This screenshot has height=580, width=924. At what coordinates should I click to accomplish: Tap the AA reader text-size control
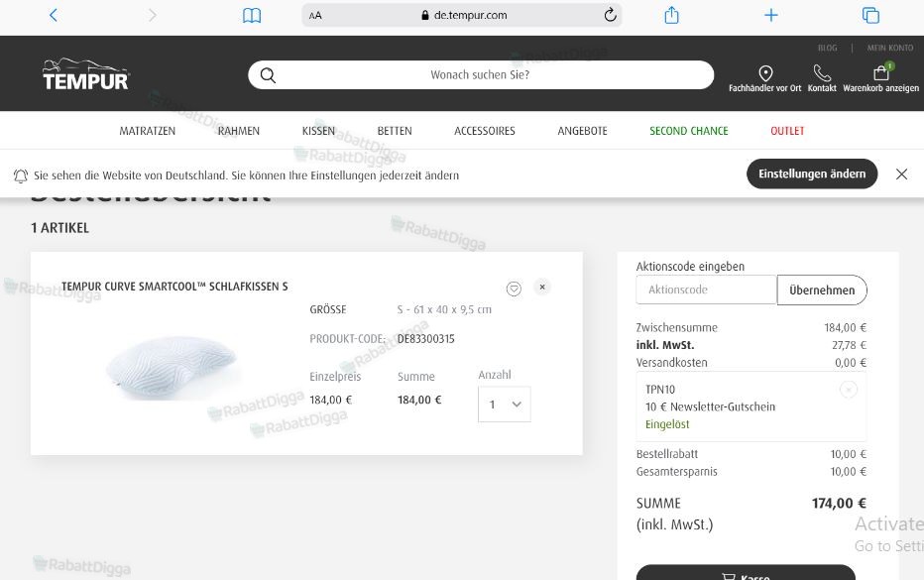(315, 15)
